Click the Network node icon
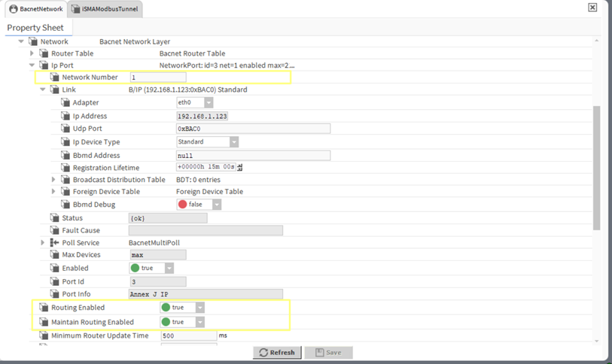This screenshot has width=612, height=364. click(33, 41)
